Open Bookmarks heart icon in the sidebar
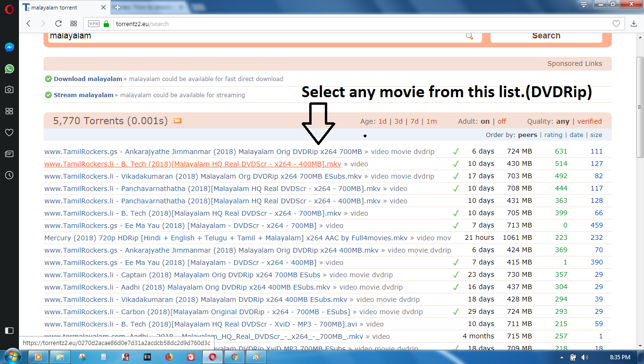644x364 pixels. (x=9, y=132)
